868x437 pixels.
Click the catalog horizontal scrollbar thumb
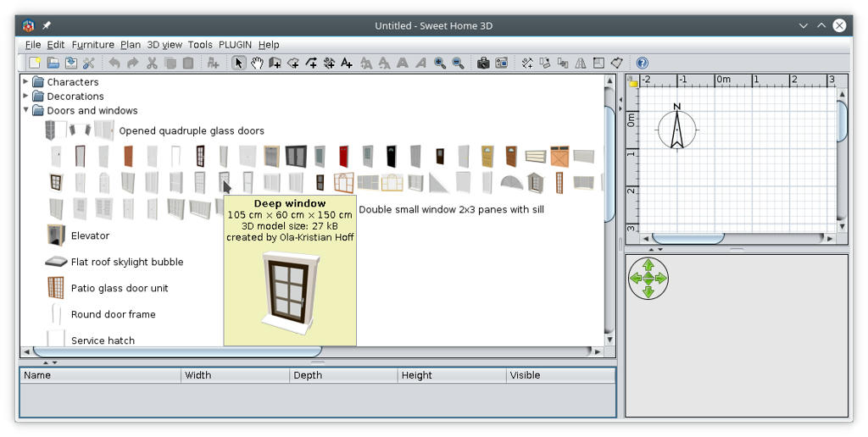tap(177, 351)
